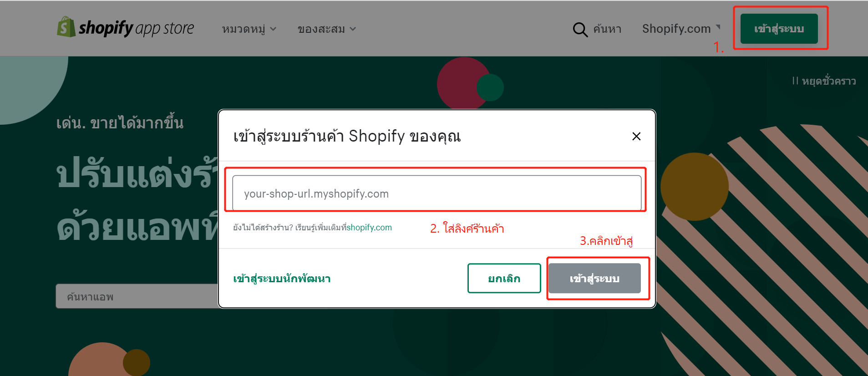Click the ยกเลิก button in dialog

[x=504, y=278]
